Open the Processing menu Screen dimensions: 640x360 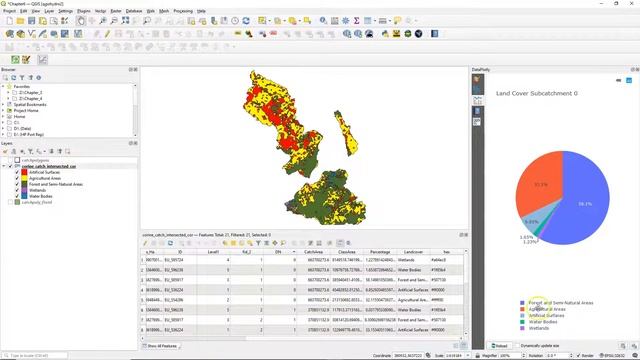coord(183,11)
